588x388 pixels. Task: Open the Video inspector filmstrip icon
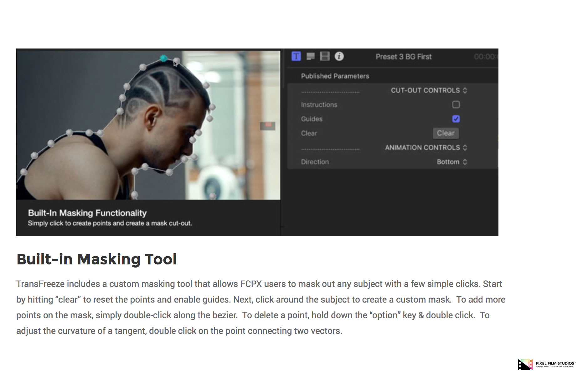[x=325, y=56]
